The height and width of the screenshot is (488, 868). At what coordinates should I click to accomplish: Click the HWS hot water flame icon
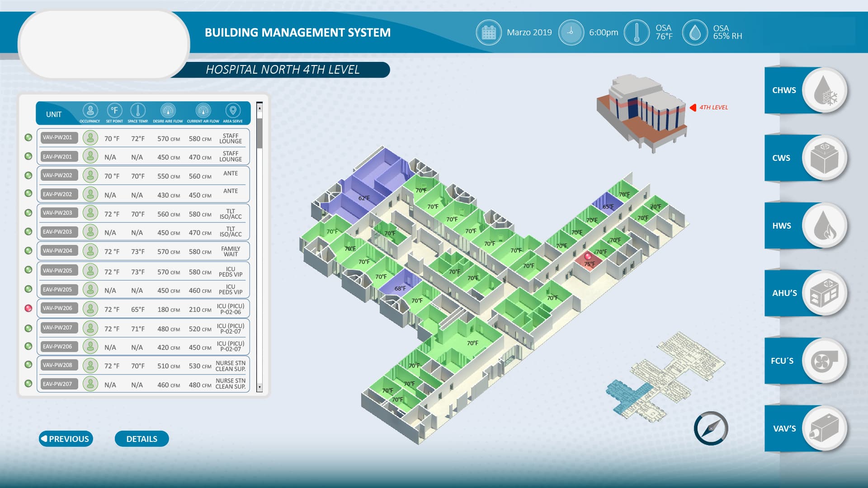pos(824,225)
